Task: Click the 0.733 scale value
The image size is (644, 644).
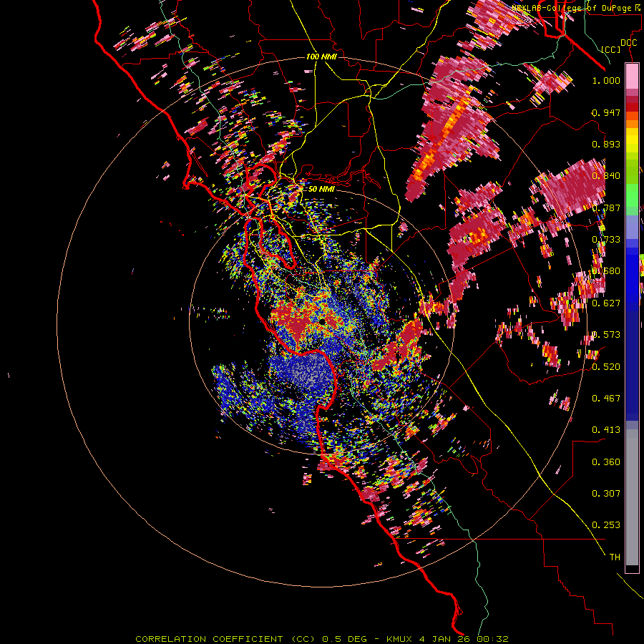Action: 606,240
